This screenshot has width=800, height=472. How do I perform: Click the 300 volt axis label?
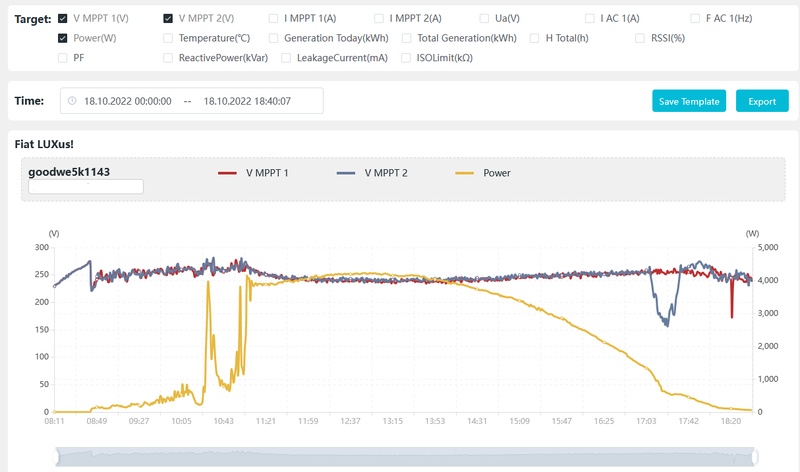(42, 247)
